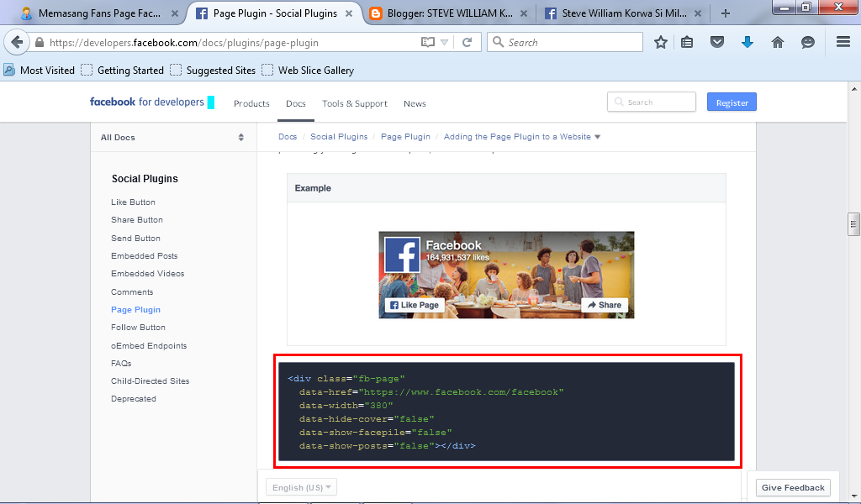The height and width of the screenshot is (504, 861).
Task: Open the English (US) language dropdown
Action: [302, 487]
